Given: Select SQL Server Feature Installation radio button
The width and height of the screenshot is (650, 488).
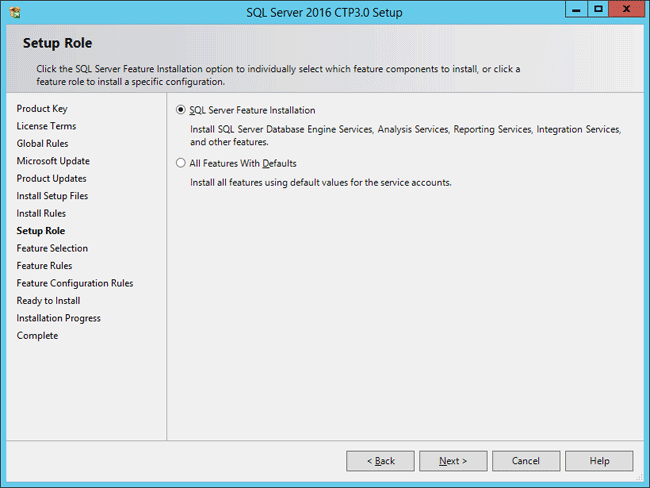Looking at the screenshot, I should coord(180,110).
